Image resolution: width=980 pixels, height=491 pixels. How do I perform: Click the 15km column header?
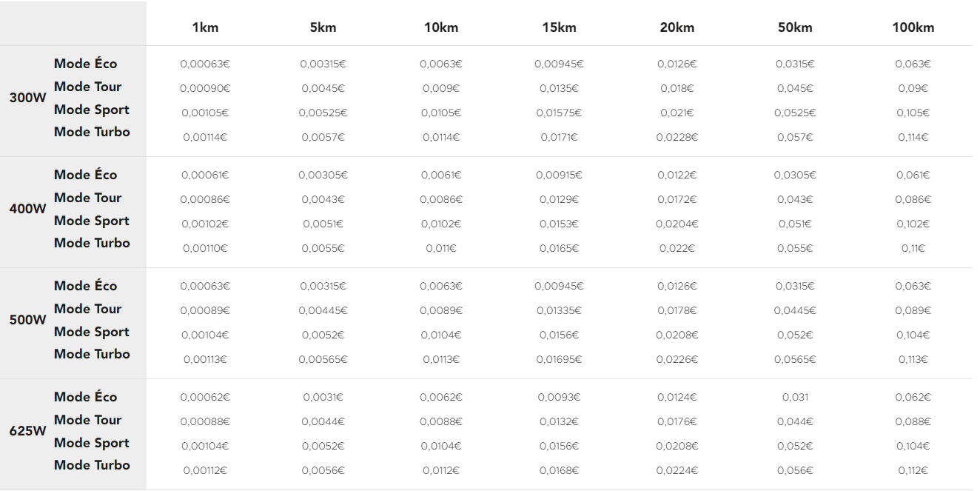click(x=559, y=27)
